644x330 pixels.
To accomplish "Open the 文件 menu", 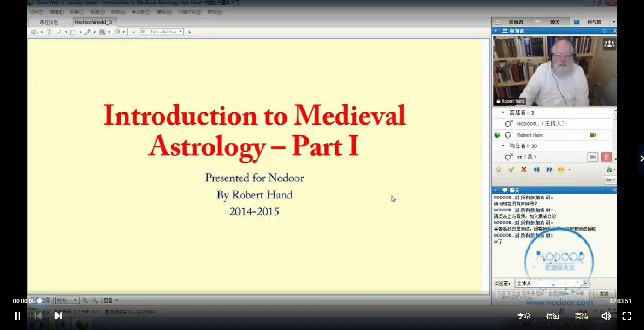I will point(36,12).
